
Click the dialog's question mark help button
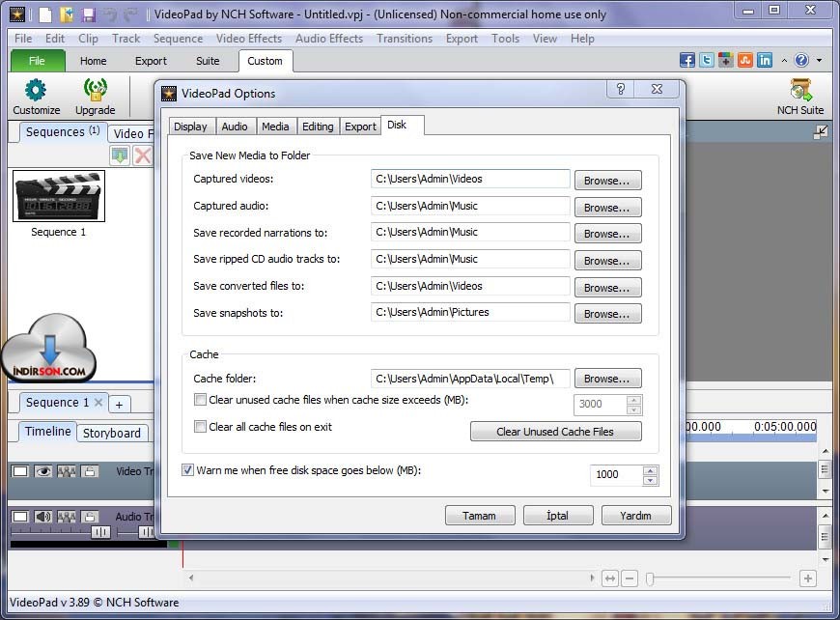[621, 89]
